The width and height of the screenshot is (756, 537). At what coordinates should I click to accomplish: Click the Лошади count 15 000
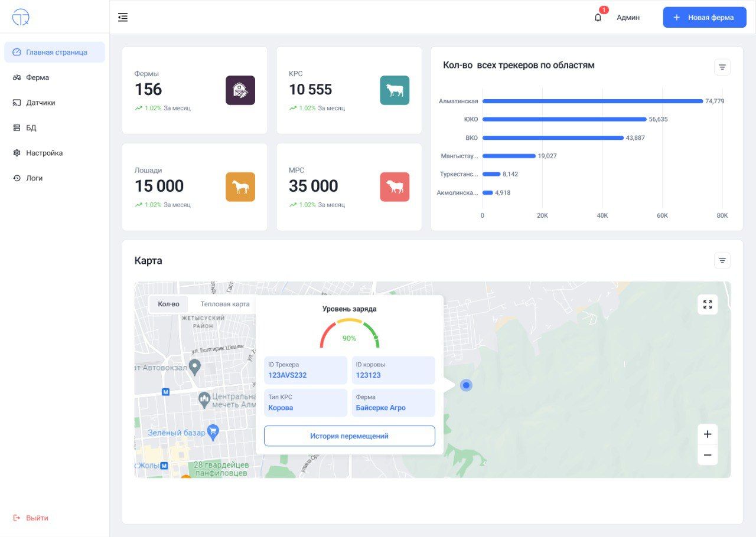(159, 186)
